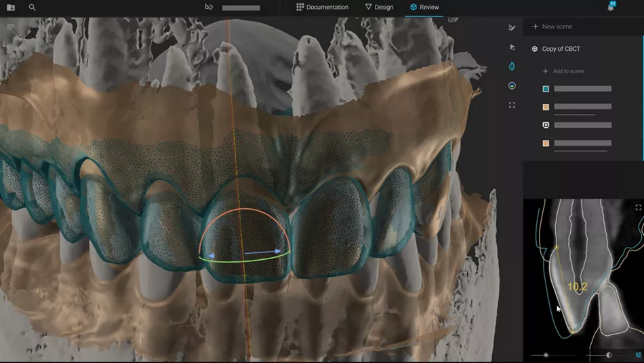Viewport: 644px width, 363px height.
Task: Click the round color-view icon
Action: click(512, 86)
